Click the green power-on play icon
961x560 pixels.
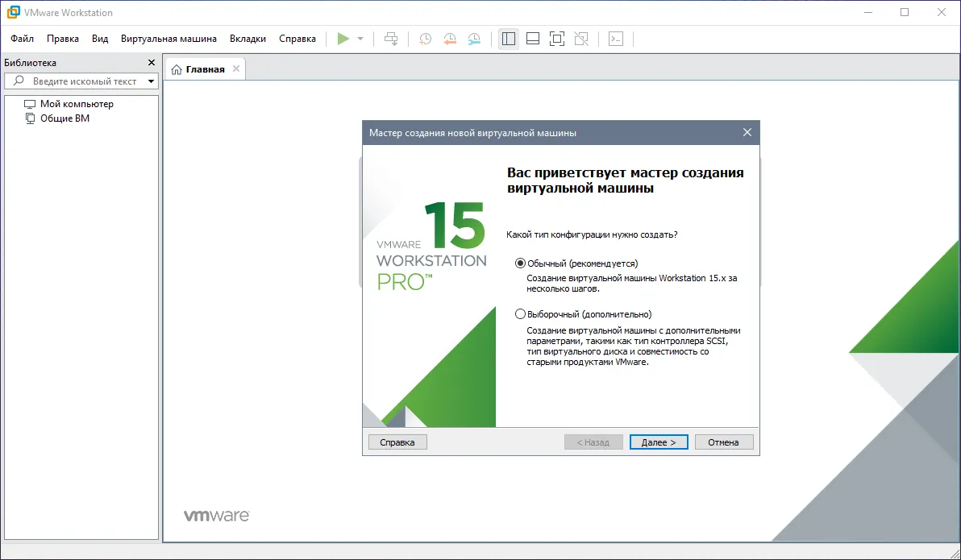point(343,39)
